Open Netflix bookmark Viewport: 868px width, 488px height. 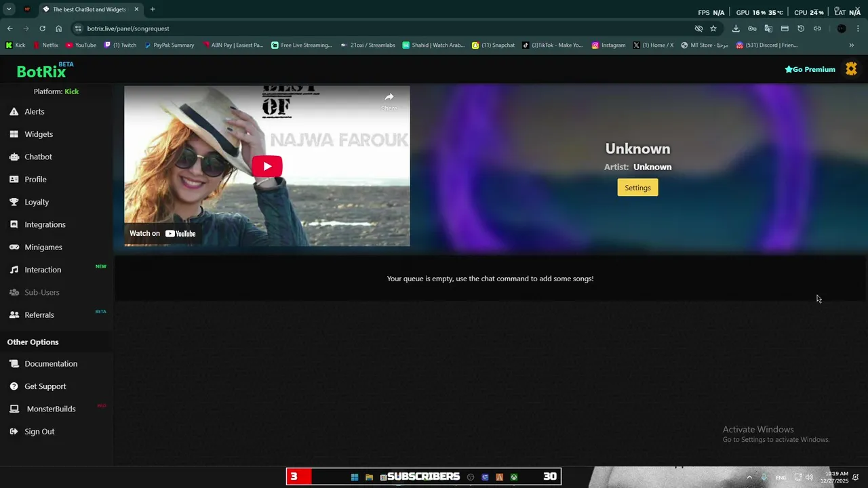click(x=45, y=45)
